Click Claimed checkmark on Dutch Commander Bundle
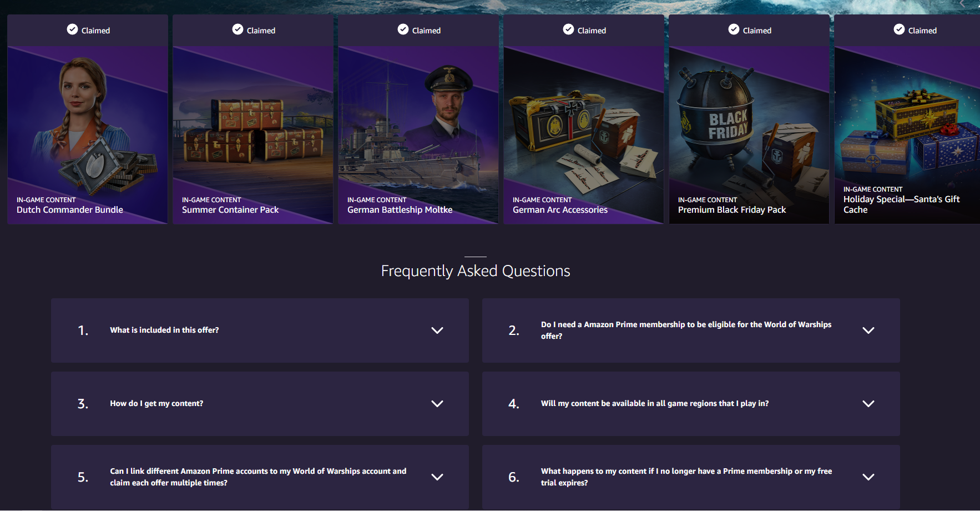The width and height of the screenshot is (980, 511). 73,29
